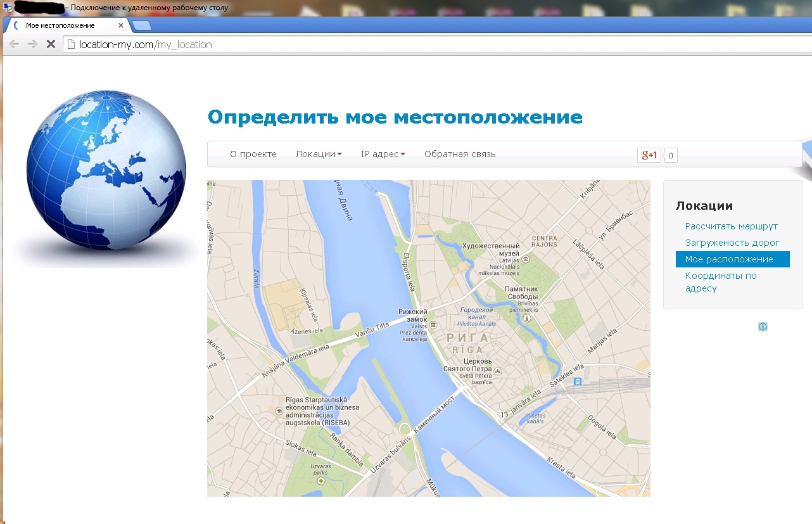Click 'Zunds' water label on map
The width and height of the screenshot is (812, 524).
coord(256,278)
